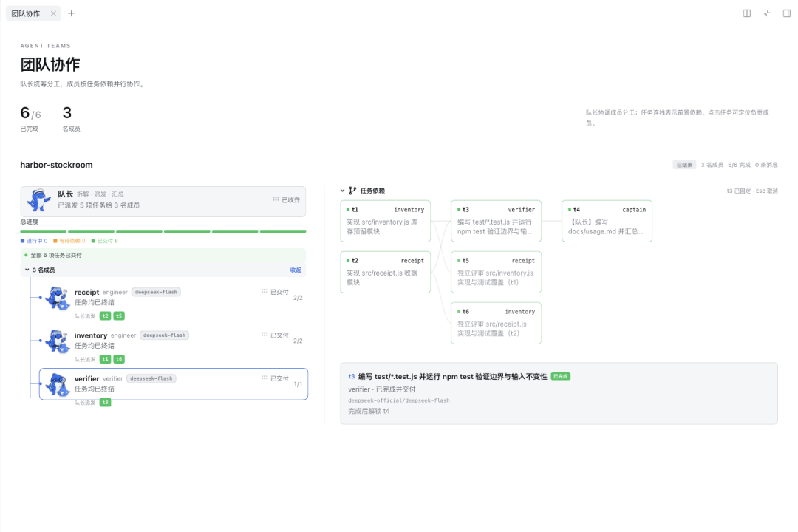798x532 pixels.
Task: Open task card t1 实现 src/inventory.js
Action: click(385, 221)
